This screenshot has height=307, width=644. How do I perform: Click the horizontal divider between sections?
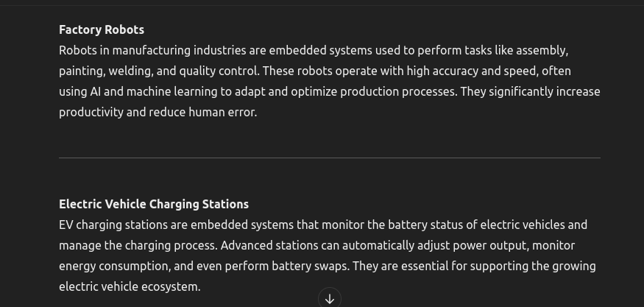click(x=330, y=158)
